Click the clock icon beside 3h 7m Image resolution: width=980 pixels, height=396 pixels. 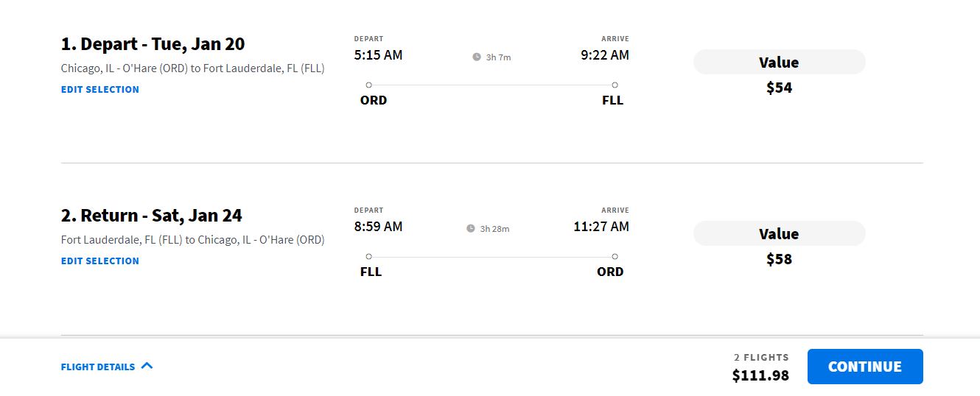477,57
